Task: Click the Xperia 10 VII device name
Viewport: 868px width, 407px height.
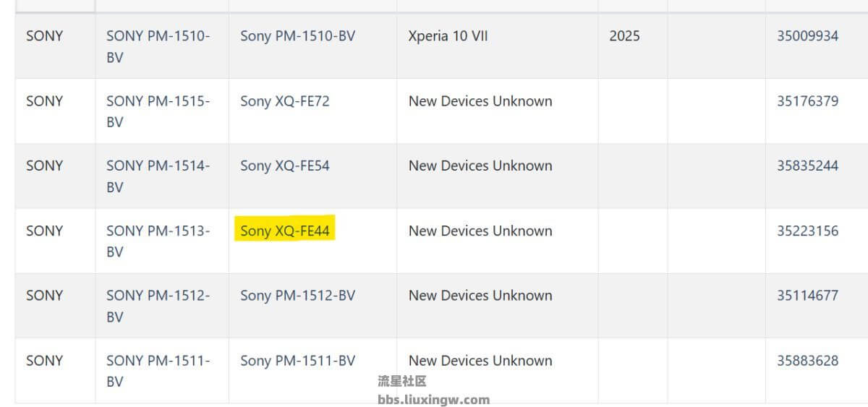Action: click(x=448, y=35)
